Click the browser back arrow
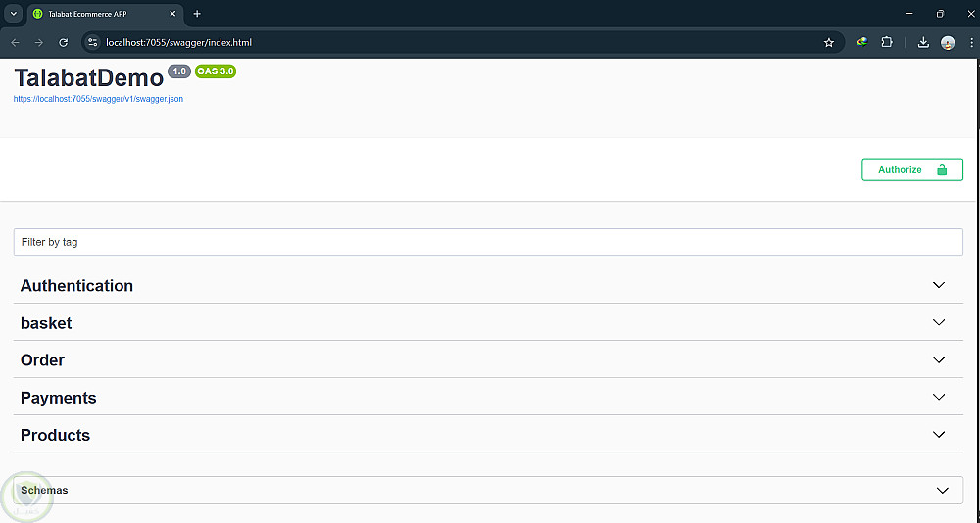This screenshot has height=523, width=980. pyautogui.click(x=15, y=42)
